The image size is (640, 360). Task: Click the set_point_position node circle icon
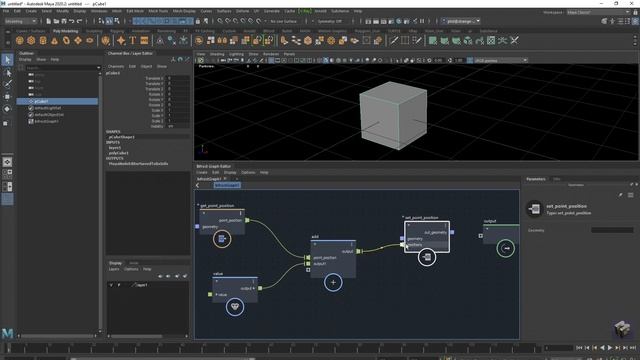(427, 257)
